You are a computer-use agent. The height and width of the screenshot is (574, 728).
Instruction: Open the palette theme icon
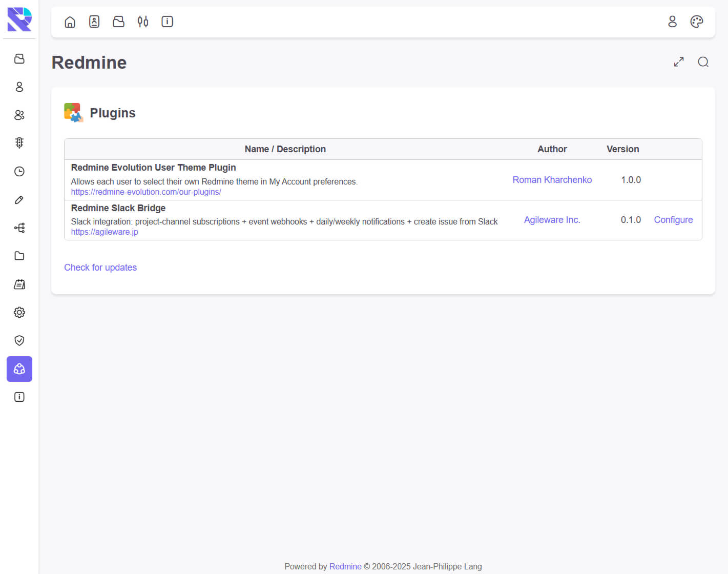(697, 22)
